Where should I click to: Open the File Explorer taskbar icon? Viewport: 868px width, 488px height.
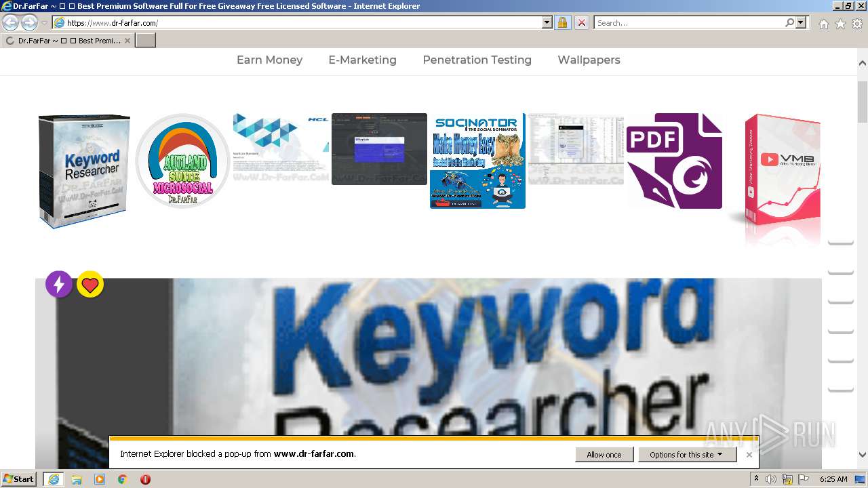pyautogui.click(x=77, y=479)
